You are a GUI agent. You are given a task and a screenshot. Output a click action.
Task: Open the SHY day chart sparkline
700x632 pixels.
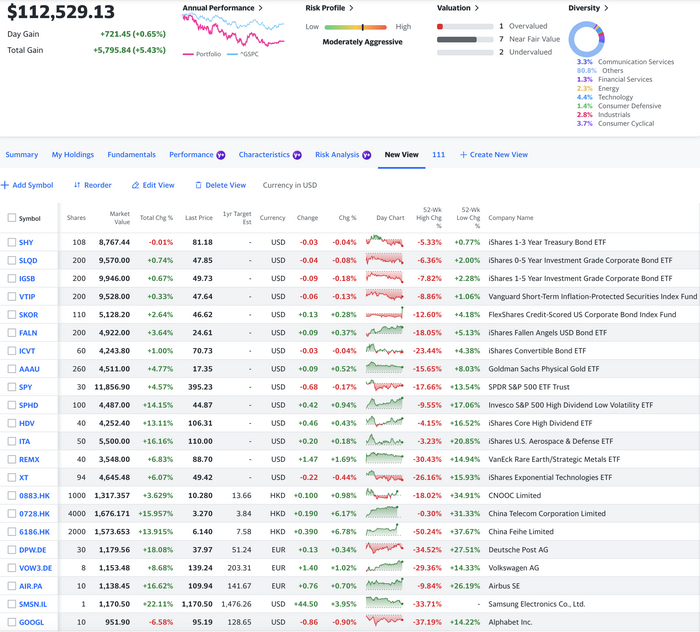click(x=384, y=241)
